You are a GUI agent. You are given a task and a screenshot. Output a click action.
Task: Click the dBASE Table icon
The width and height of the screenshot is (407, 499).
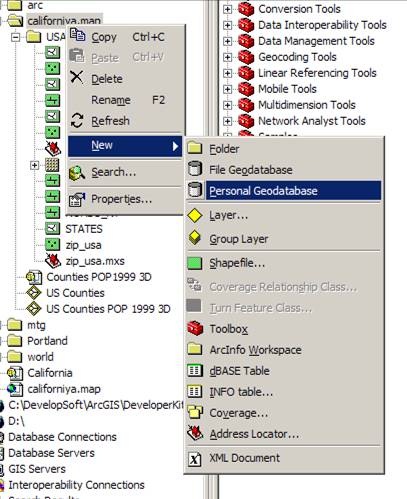(195, 370)
